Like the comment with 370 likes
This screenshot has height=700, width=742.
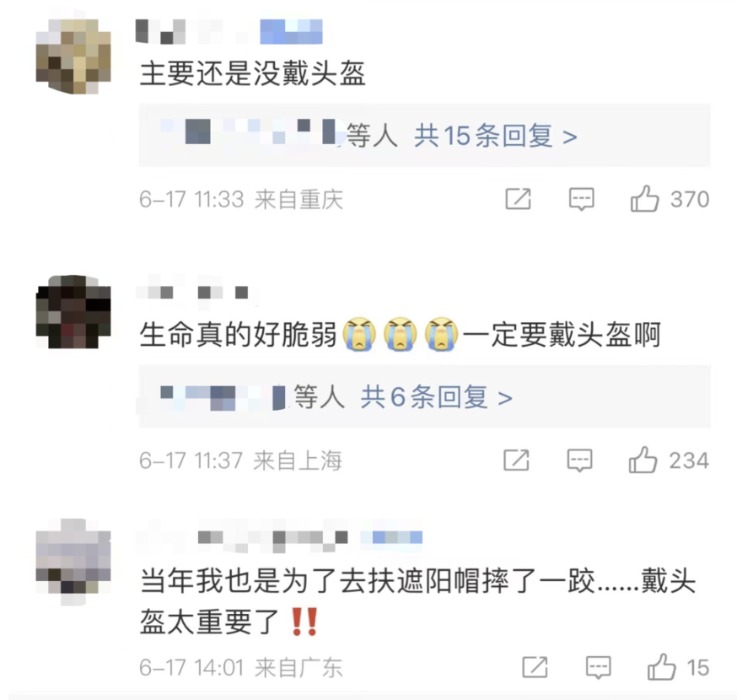[x=644, y=198]
